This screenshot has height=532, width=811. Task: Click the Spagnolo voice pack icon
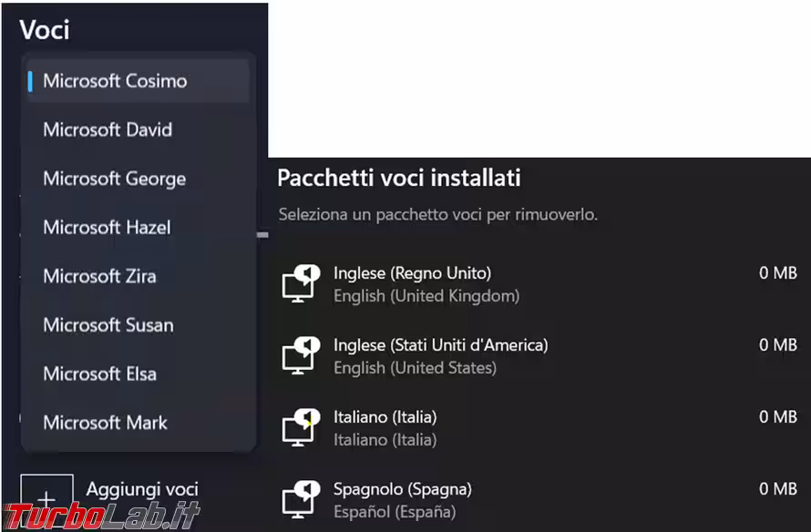tap(301, 500)
